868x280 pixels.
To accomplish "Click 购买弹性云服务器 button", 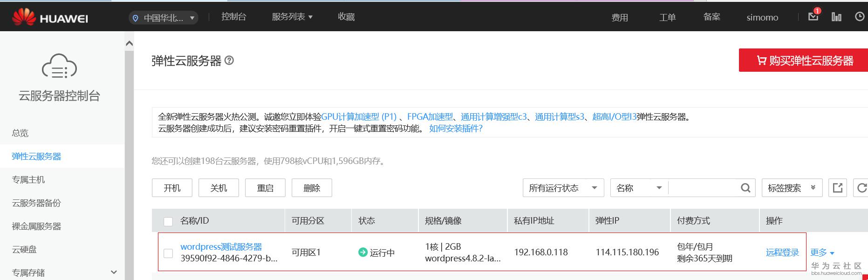I will tap(803, 60).
